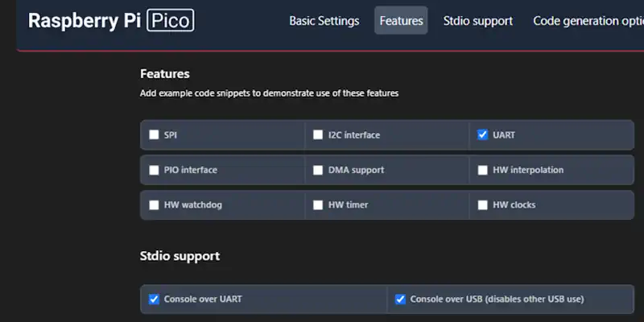
Task: Enable the HW watchdog checkbox
Action: [154, 205]
